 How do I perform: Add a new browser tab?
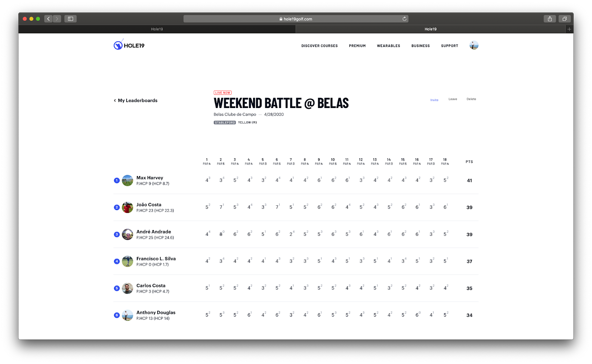pyautogui.click(x=569, y=29)
